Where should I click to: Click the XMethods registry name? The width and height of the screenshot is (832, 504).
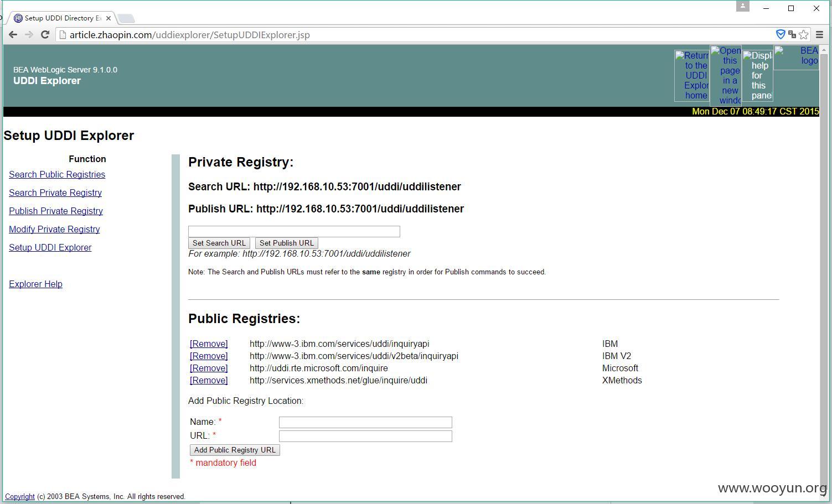pyautogui.click(x=622, y=381)
